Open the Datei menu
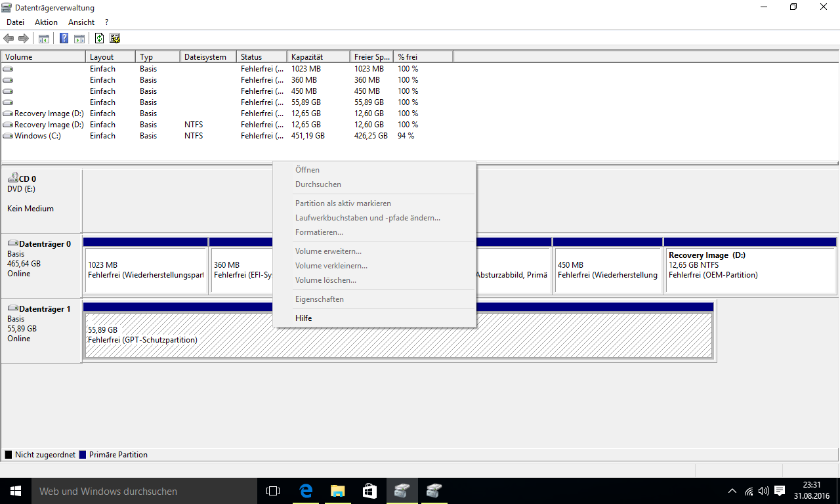Viewport: 840px width, 504px height. (x=15, y=22)
